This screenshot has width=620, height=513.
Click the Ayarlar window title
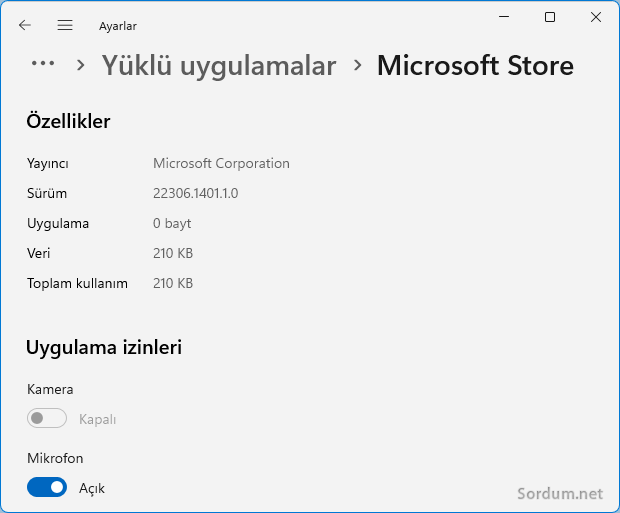[118, 26]
